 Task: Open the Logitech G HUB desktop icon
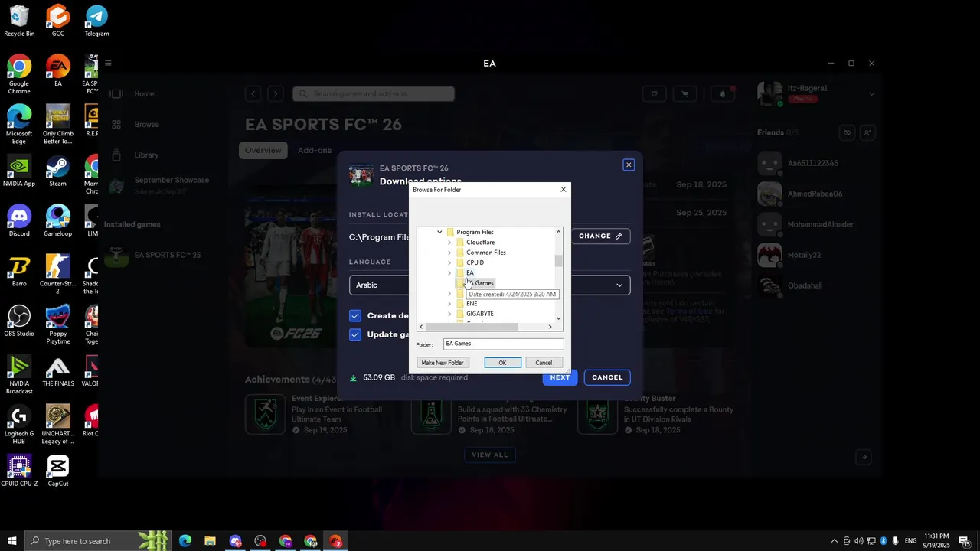point(19,425)
